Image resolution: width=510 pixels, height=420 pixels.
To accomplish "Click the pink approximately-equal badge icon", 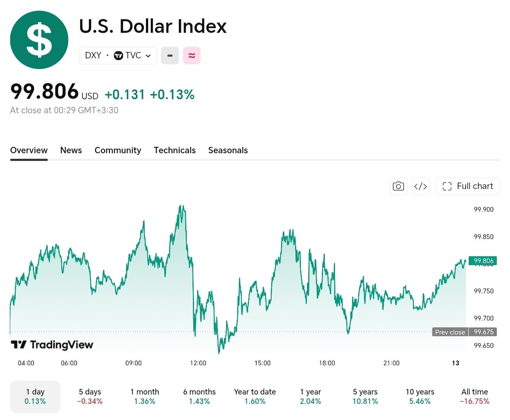I will [192, 56].
